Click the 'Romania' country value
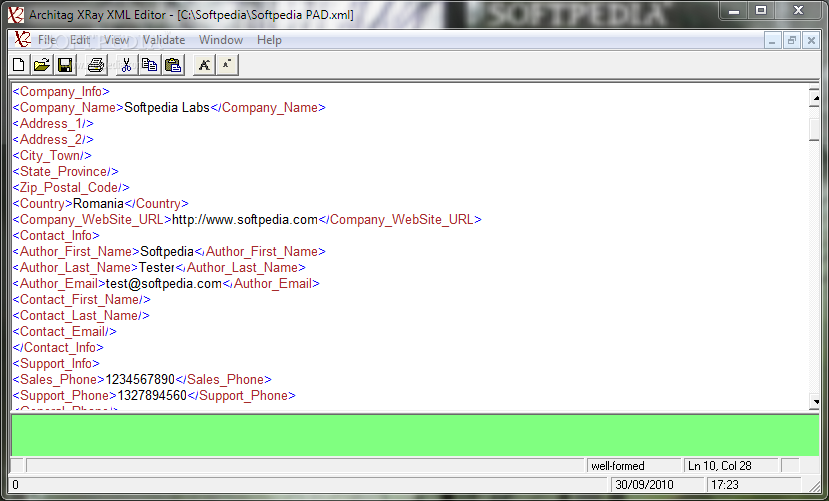This screenshot has height=501, width=829. click(x=98, y=203)
